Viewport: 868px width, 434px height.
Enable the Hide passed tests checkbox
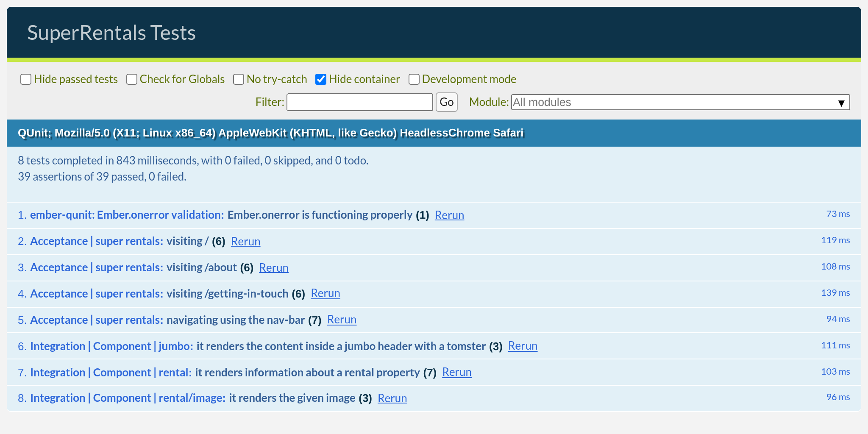[x=26, y=79]
